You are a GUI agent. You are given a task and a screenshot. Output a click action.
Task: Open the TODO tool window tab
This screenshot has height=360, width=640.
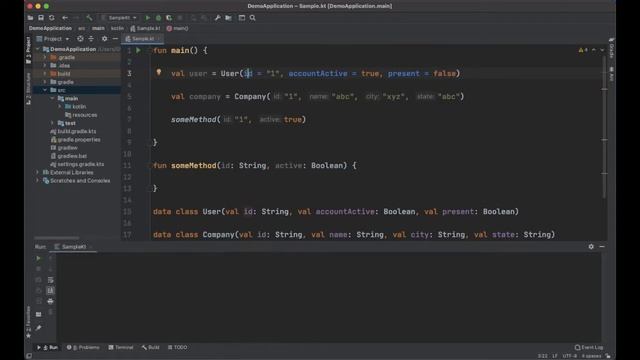(178, 347)
